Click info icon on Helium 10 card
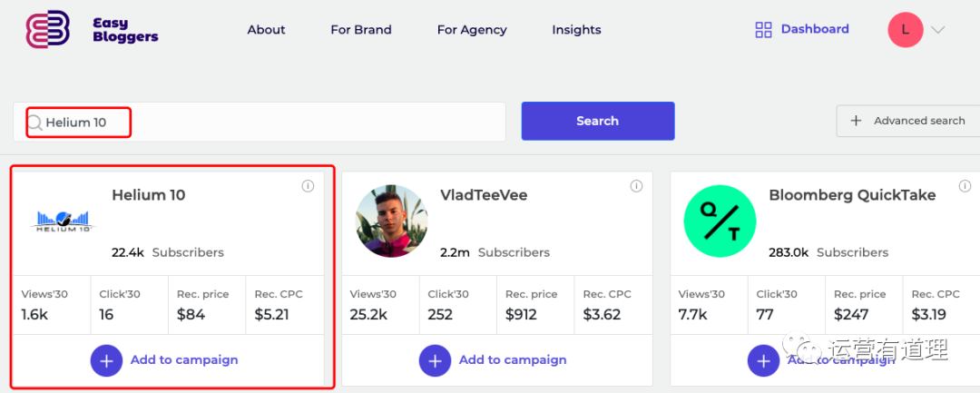Viewport: 980px width, 393px height. coord(308,186)
